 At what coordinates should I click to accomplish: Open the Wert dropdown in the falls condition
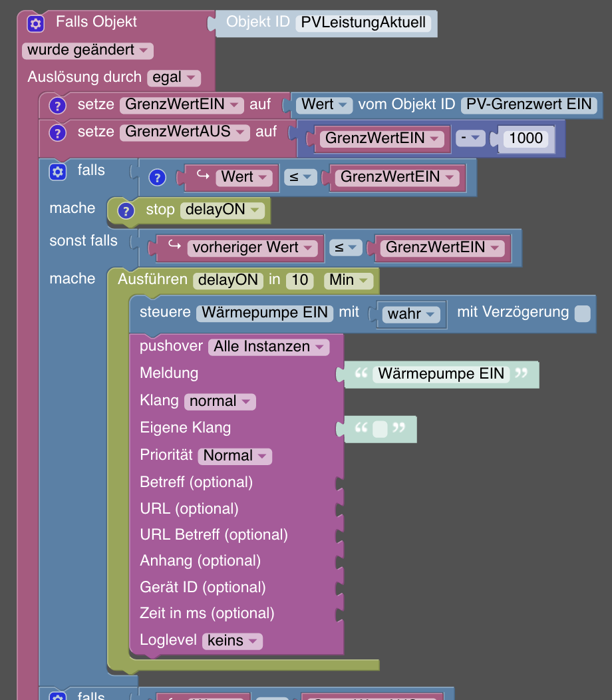(243, 177)
